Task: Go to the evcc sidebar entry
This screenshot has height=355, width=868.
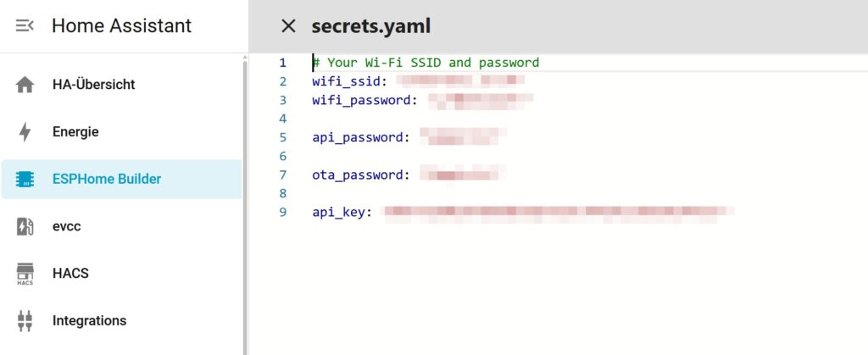Action: click(x=66, y=226)
